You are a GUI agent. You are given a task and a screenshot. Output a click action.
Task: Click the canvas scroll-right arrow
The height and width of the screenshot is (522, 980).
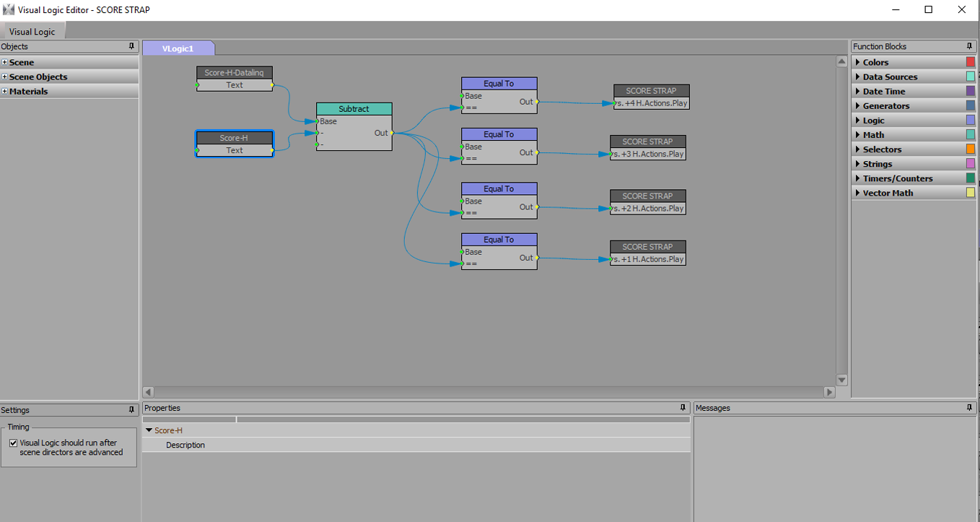(829, 392)
